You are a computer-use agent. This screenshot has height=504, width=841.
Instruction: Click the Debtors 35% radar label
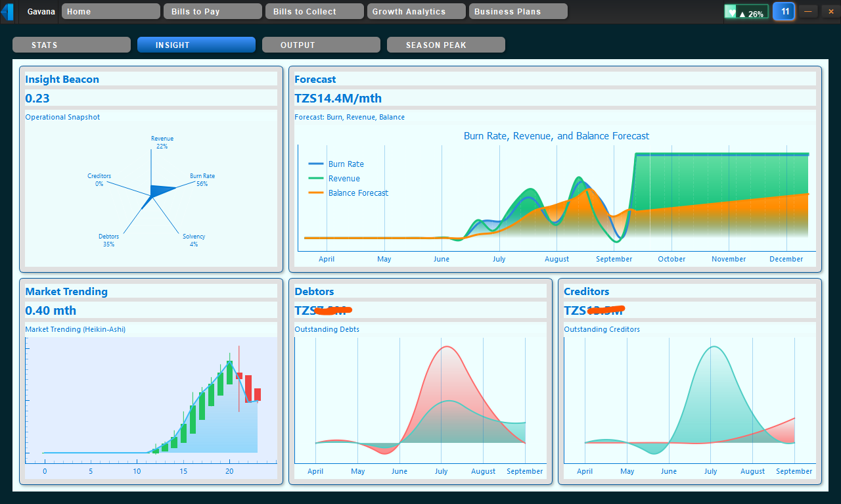(x=109, y=241)
